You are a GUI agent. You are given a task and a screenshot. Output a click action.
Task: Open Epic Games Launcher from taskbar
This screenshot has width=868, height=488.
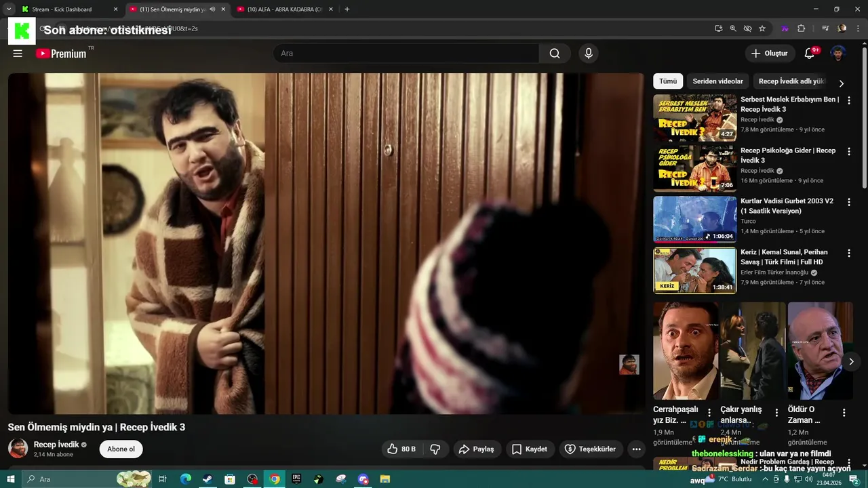[296, 479]
